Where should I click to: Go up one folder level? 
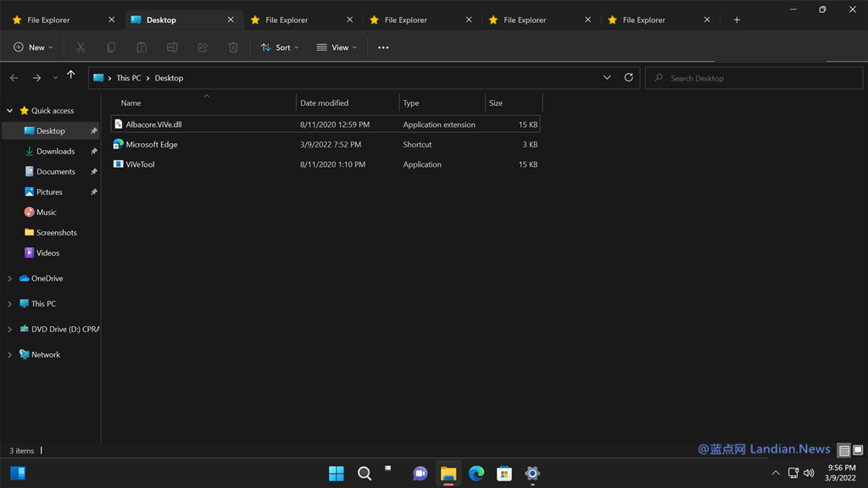click(x=71, y=76)
